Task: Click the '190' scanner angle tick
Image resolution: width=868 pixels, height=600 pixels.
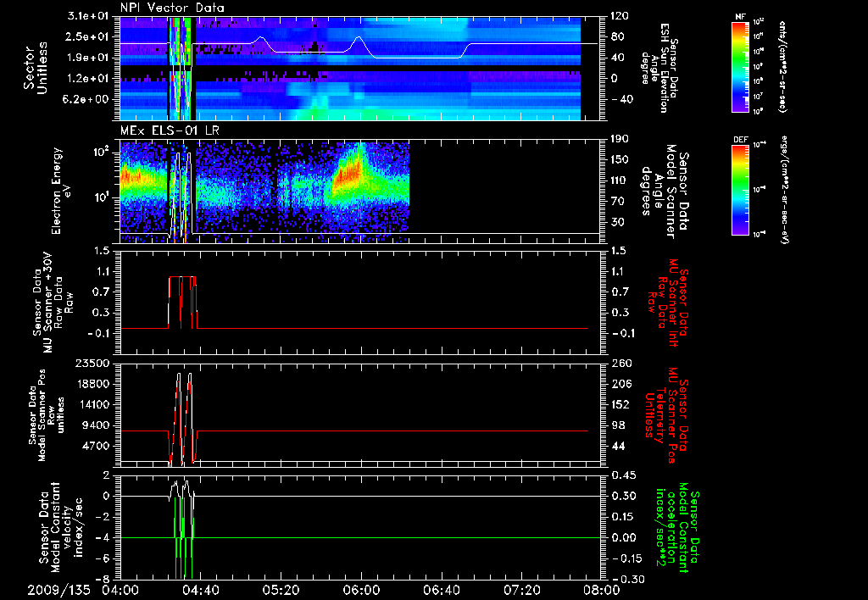Action: click(x=620, y=139)
